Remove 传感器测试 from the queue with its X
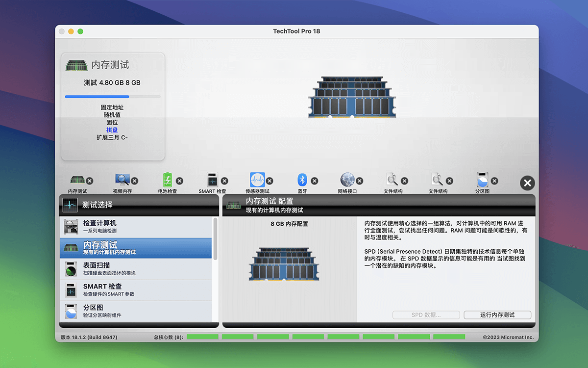 (x=269, y=181)
